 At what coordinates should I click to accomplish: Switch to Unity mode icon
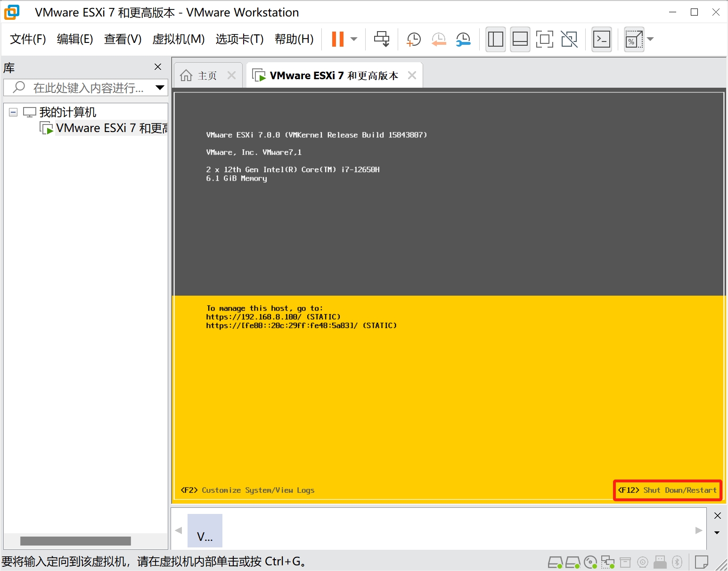(x=569, y=39)
